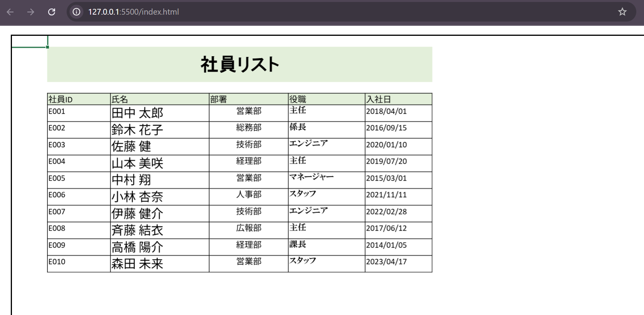Click the 社員リスト title
This screenshot has width=644, height=315.
(x=240, y=64)
